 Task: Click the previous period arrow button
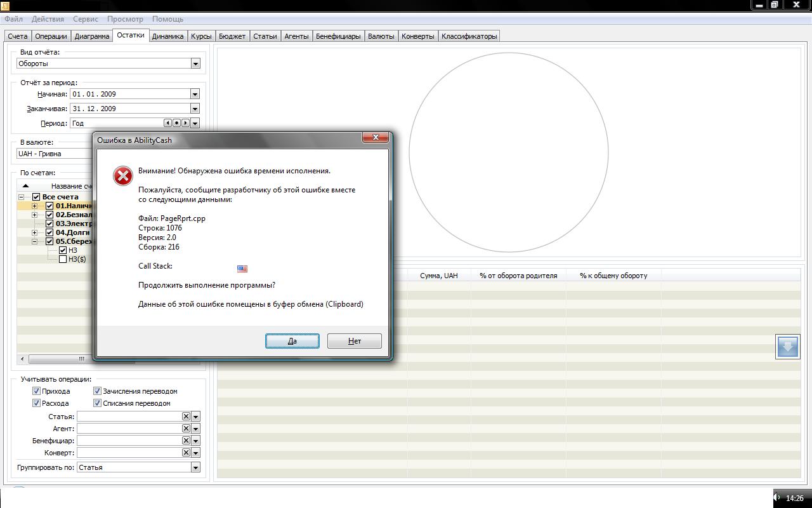coord(168,123)
